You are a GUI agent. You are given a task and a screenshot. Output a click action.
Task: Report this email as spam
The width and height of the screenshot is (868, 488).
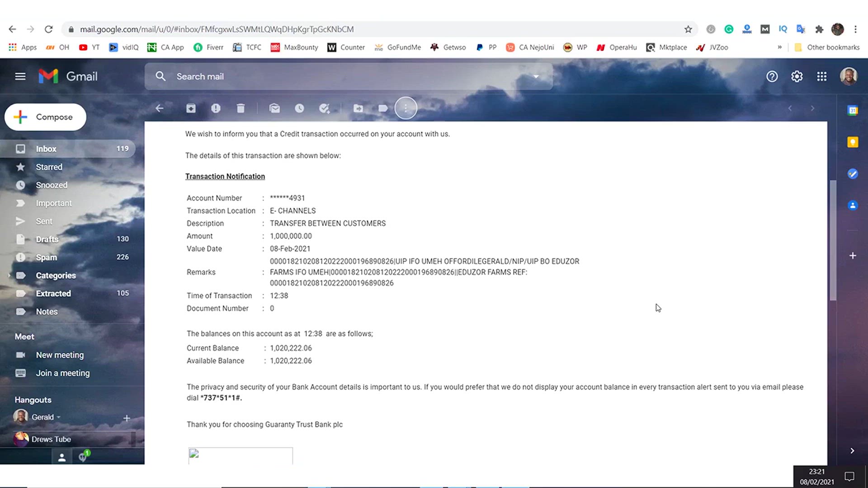click(216, 108)
